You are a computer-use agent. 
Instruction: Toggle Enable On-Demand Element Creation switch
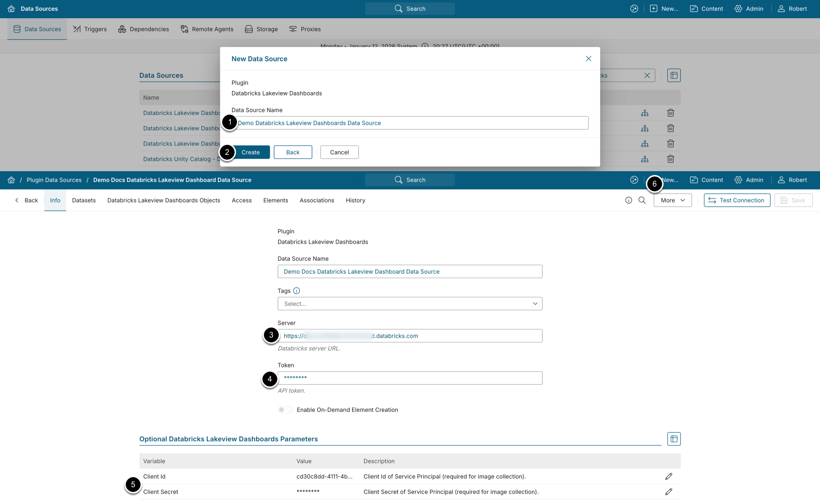point(285,410)
